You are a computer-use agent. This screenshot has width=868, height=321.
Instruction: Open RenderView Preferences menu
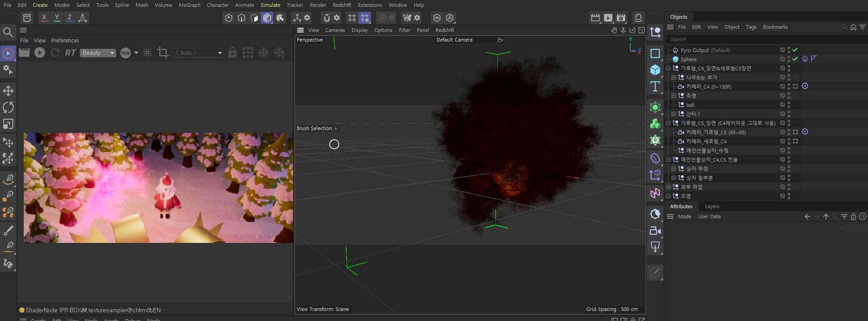[x=65, y=41]
